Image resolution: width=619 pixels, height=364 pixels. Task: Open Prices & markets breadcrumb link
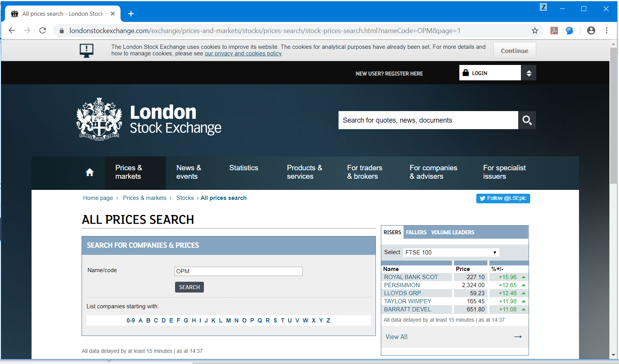point(145,198)
